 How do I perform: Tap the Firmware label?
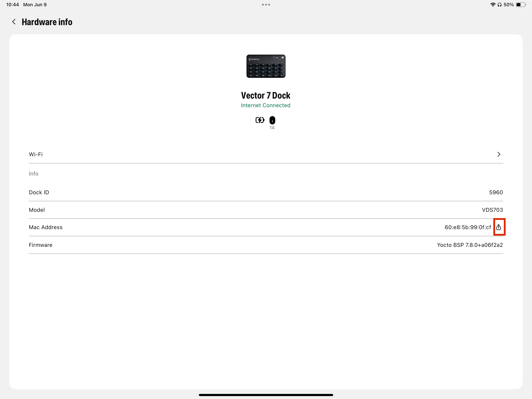41,245
